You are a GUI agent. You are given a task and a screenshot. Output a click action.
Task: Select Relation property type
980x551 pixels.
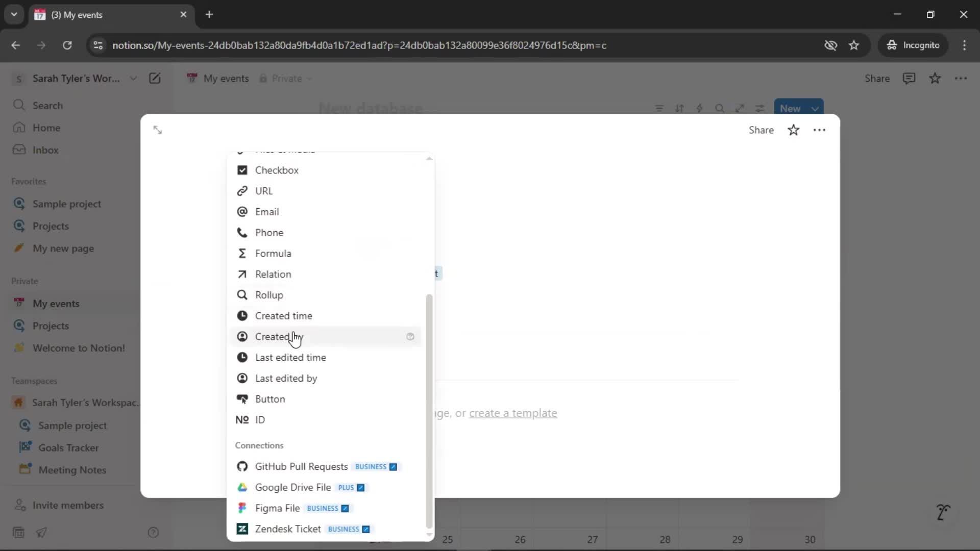[325, 274]
